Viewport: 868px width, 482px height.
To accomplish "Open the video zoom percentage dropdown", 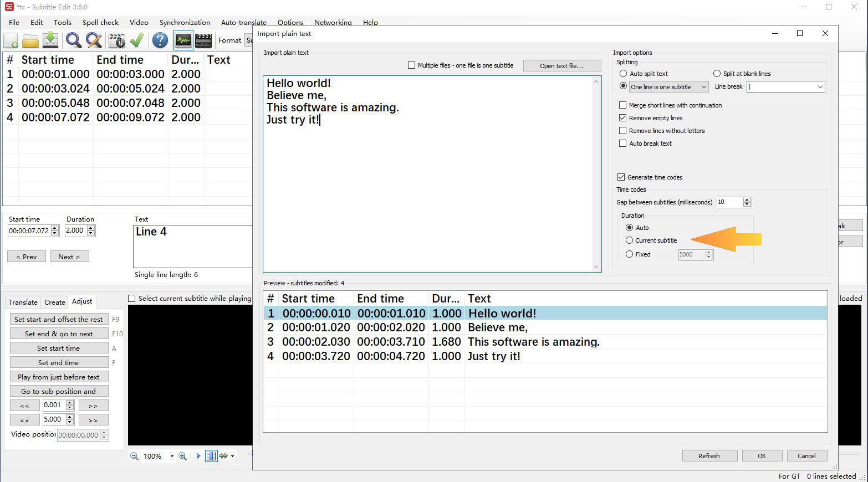I will tap(171, 456).
